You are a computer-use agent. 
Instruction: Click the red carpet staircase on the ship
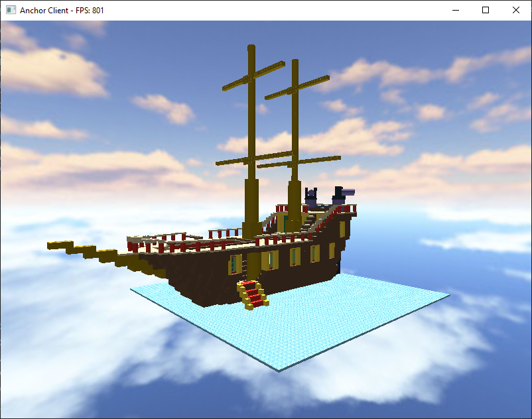pyautogui.click(x=253, y=295)
